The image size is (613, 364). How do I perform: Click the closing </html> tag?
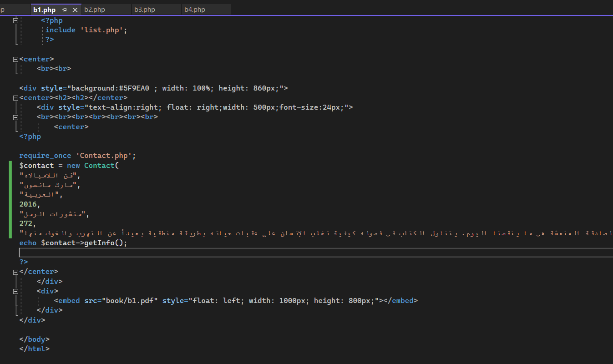[34, 349]
